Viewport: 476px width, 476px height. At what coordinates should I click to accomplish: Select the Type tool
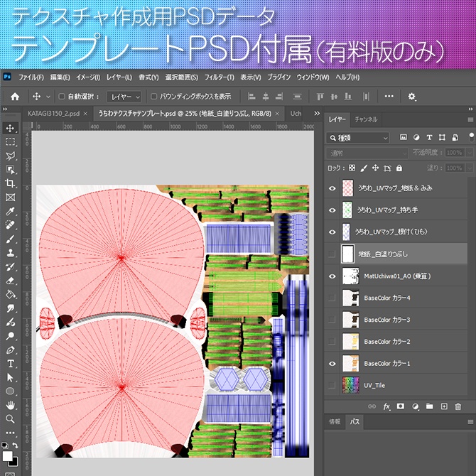click(10, 364)
